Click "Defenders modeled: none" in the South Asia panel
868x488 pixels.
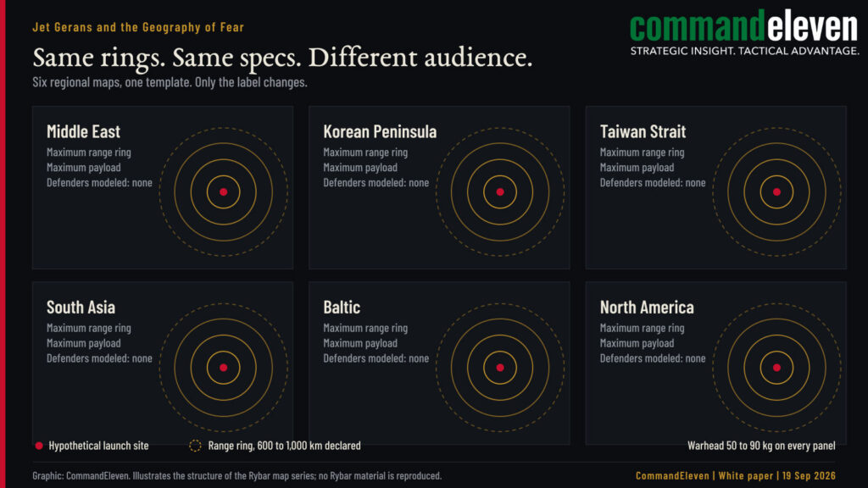tap(99, 358)
